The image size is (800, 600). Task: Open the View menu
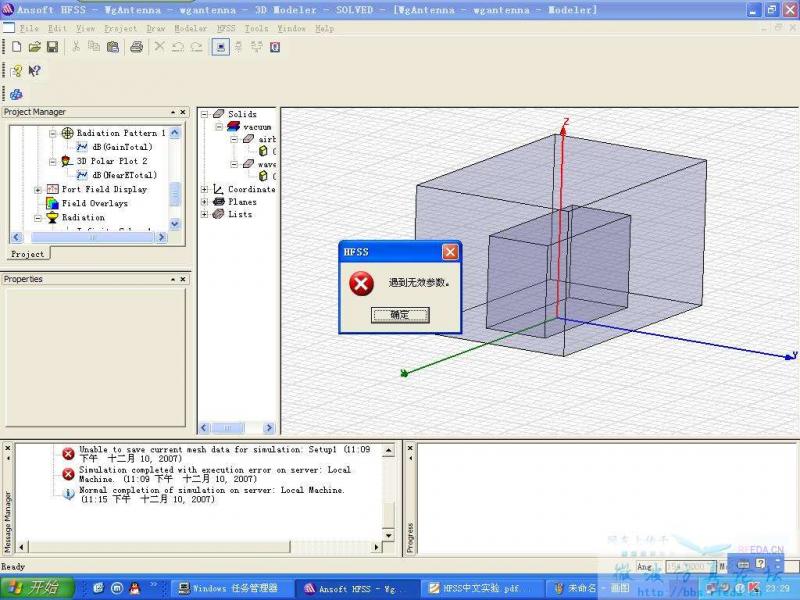click(x=85, y=29)
